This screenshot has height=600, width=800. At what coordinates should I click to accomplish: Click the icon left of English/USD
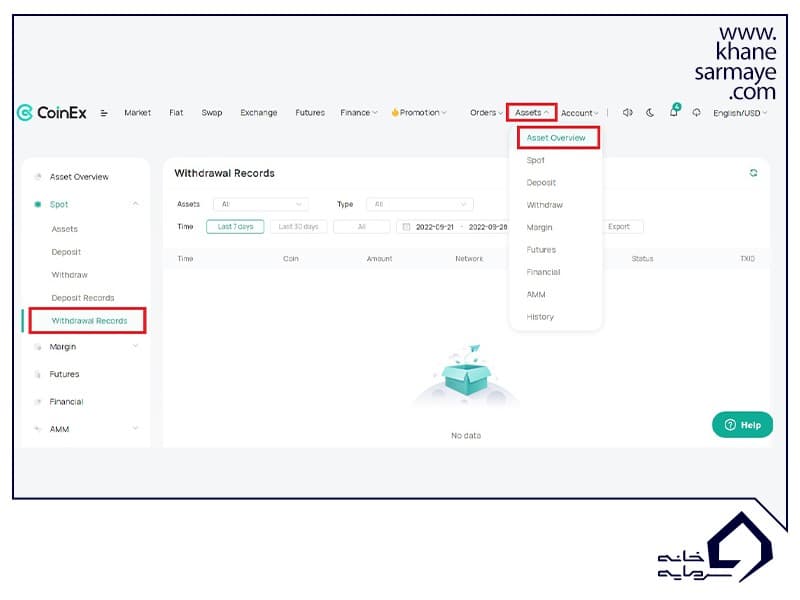pyautogui.click(x=696, y=113)
